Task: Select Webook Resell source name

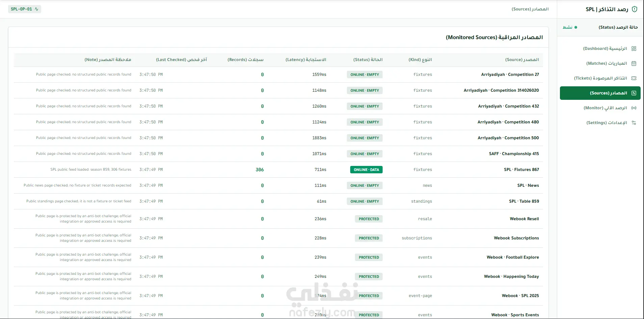Action: 524,219
